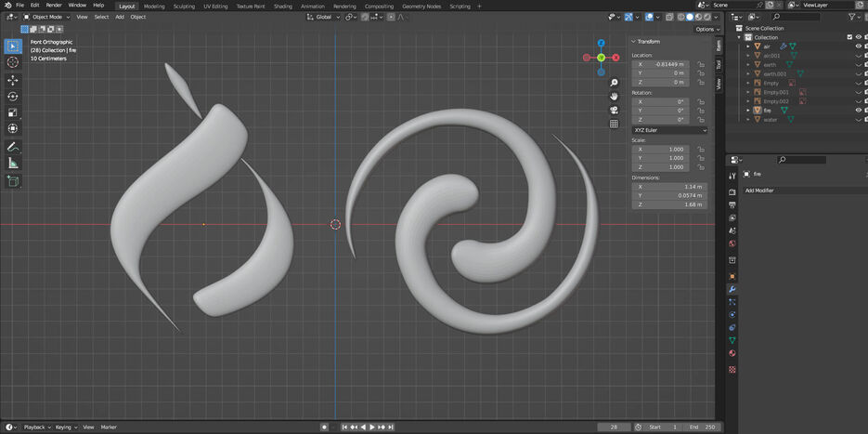This screenshot has width=868, height=434.
Task: Switch to the Geometry Nodes workspace tab
Action: coord(421,7)
